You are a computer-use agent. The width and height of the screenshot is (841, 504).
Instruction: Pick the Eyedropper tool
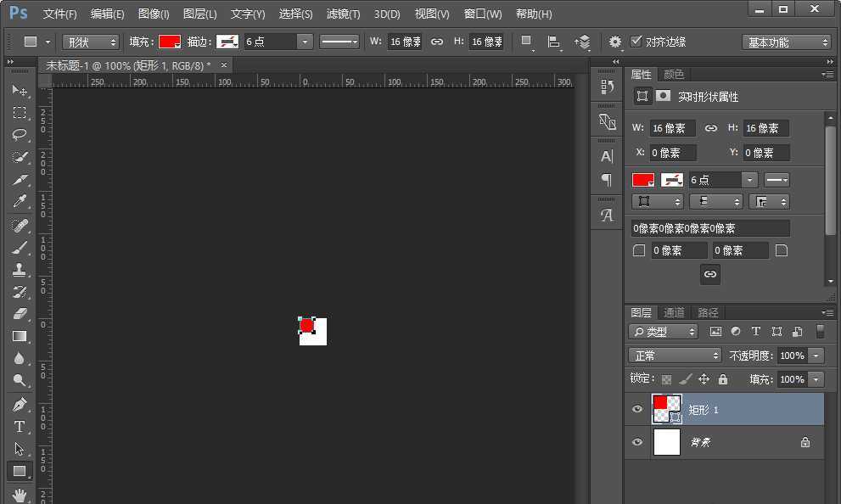point(20,202)
